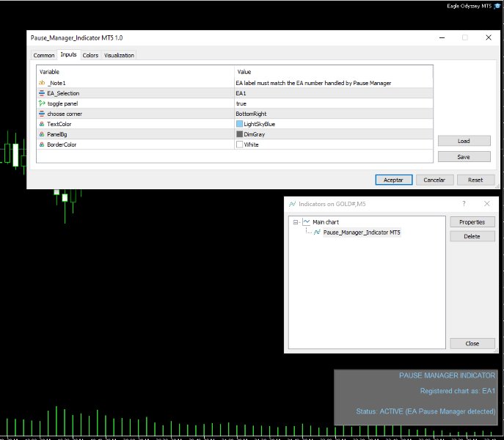Close the Pause_Manager_Indicator dialog
This screenshot has height=440, width=504.
pyautogui.click(x=489, y=37)
